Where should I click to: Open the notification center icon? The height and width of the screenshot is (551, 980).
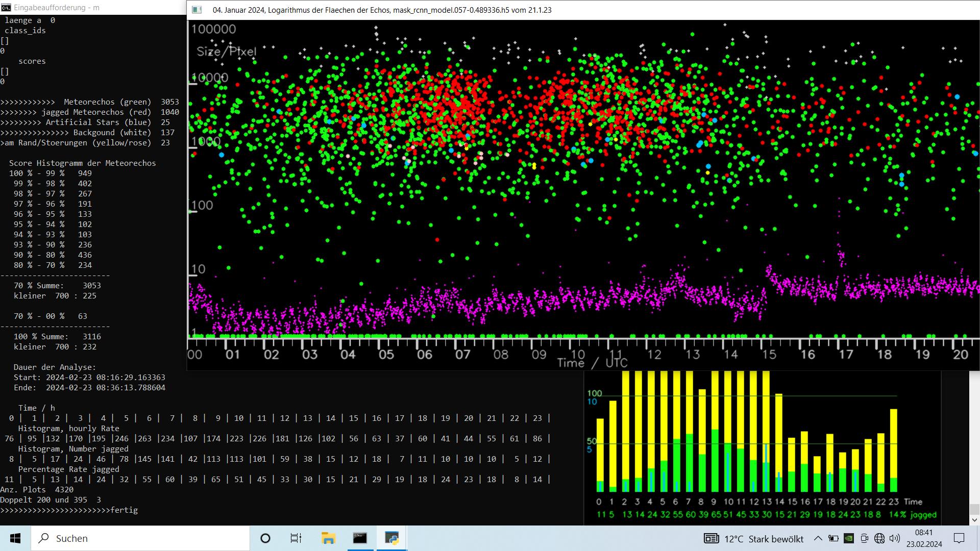coord(959,538)
